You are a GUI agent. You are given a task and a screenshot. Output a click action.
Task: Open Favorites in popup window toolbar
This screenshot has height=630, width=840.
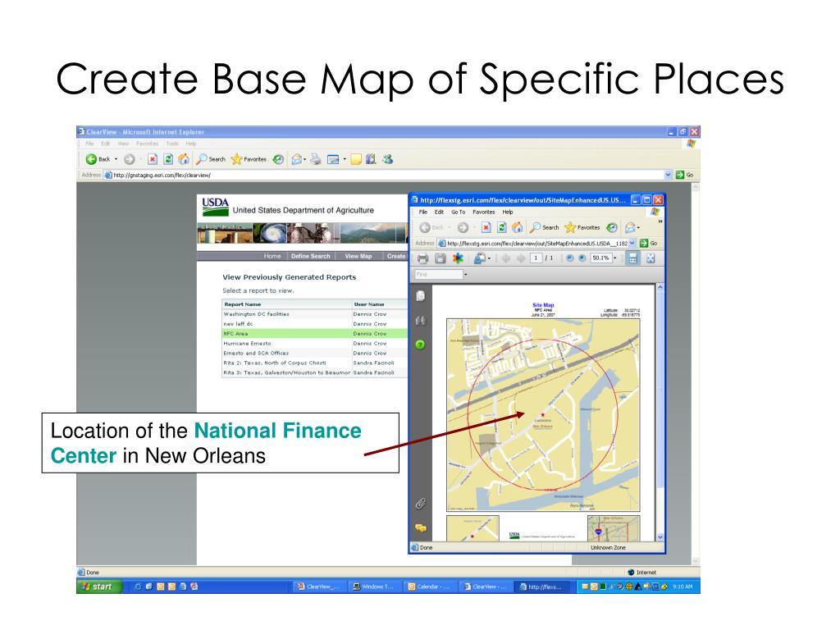(x=582, y=228)
